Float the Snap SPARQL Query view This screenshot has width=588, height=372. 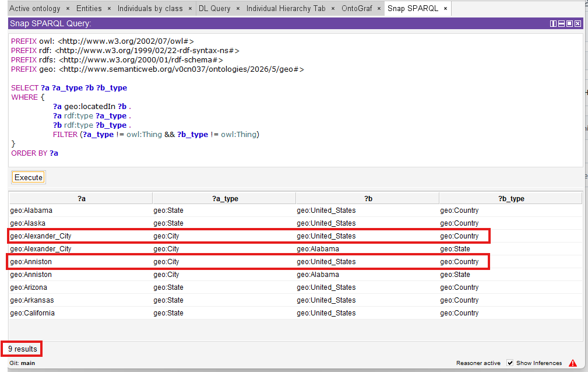click(x=569, y=24)
